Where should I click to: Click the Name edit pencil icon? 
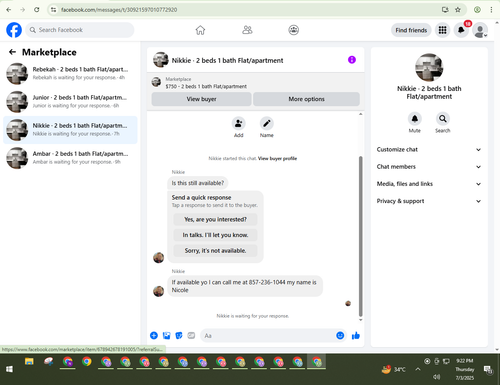pos(267,124)
